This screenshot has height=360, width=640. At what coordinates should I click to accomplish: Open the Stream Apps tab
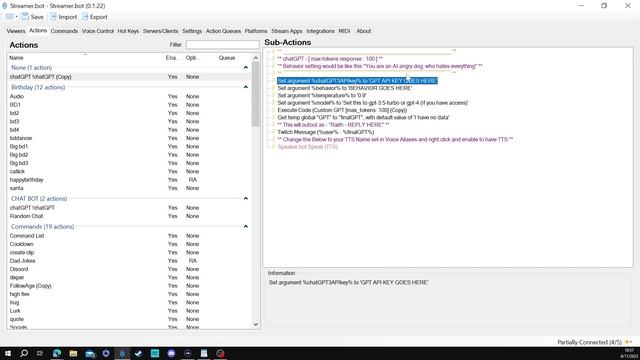coord(287,31)
